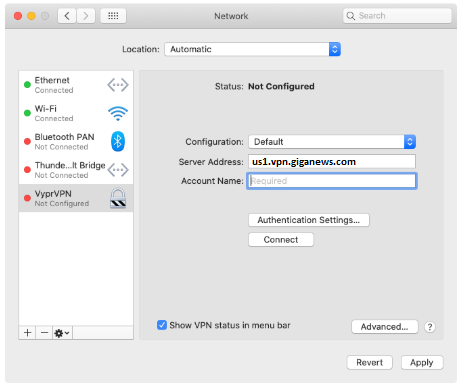Click the Search field in title bar
Screen dimensions: 460x386
397,16
